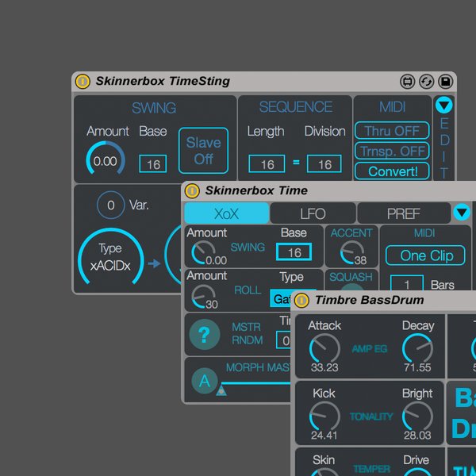Disable the Timbre BassDrum device power button
476x476 pixels.
(x=301, y=300)
